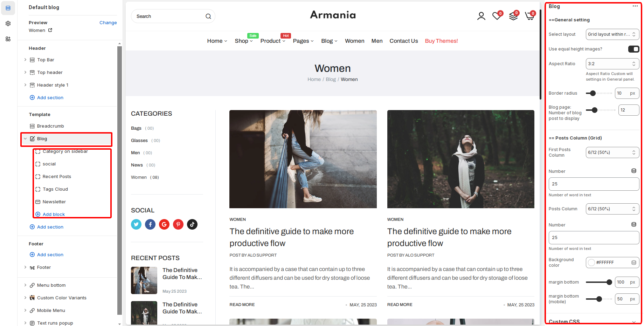644x326 pixels.
Task: Click the Buy Themes! link
Action: point(441,41)
